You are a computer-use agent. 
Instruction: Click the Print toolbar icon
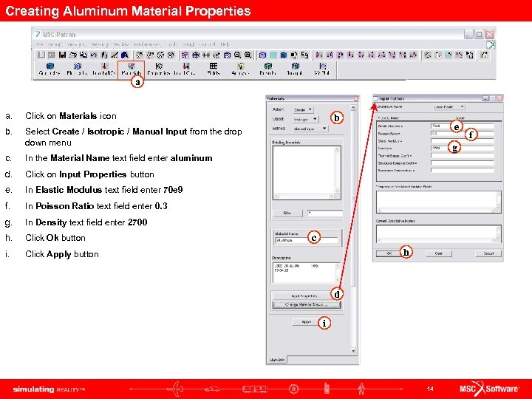coord(73,55)
